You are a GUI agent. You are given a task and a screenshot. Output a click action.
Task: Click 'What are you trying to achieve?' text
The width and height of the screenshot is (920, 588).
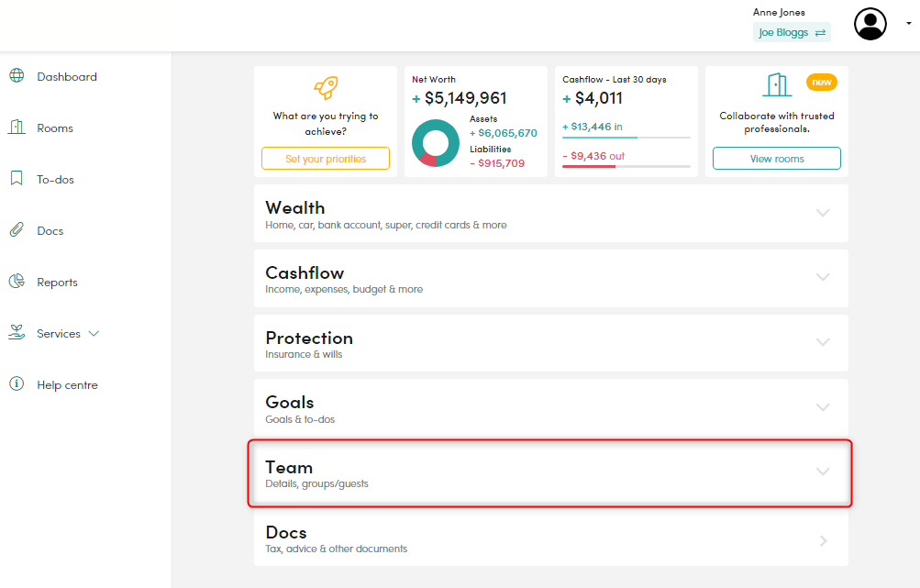326,124
